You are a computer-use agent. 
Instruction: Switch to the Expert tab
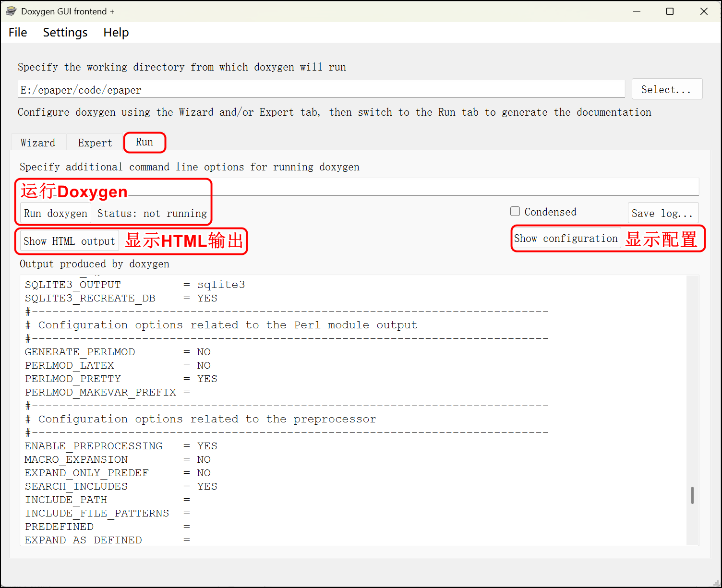95,143
